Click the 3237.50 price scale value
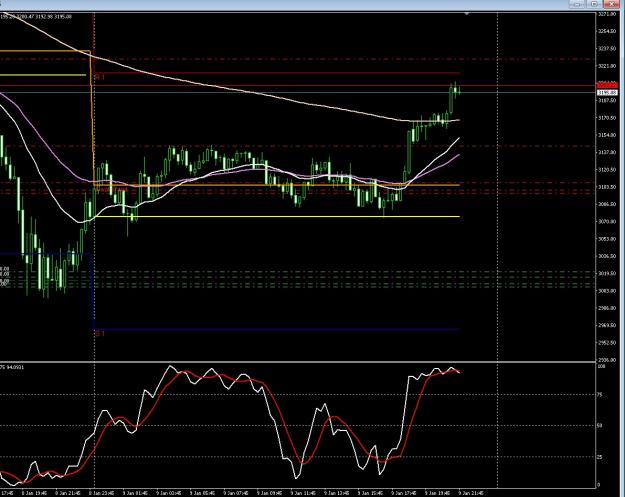This screenshot has height=497, width=625. tap(606, 49)
